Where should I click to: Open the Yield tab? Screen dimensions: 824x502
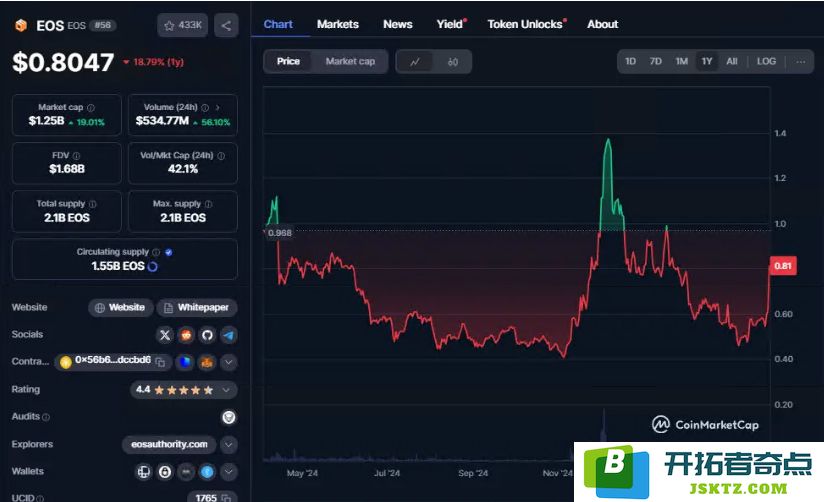451,24
